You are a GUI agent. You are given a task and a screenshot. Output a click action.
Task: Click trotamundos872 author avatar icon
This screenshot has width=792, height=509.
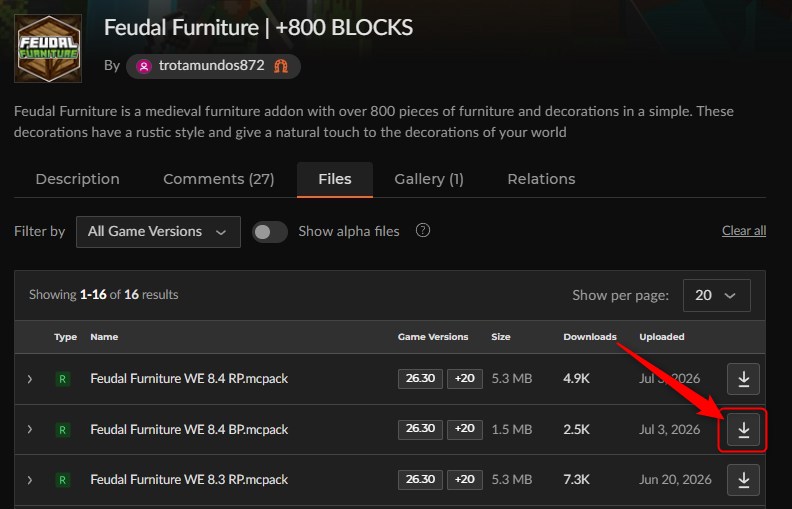144,66
